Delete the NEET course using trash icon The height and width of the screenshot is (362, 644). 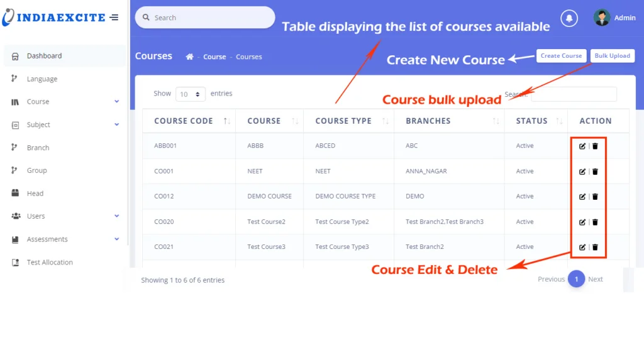coord(595,171)
